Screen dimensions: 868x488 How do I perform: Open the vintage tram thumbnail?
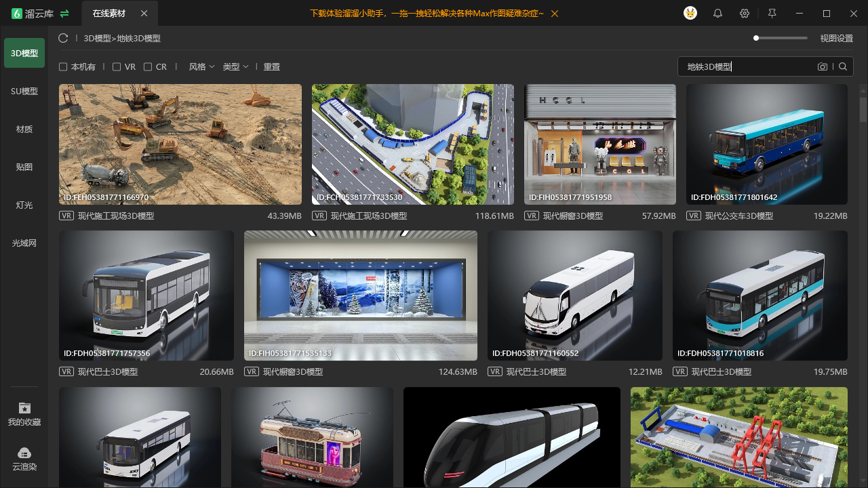pos(312,437)
